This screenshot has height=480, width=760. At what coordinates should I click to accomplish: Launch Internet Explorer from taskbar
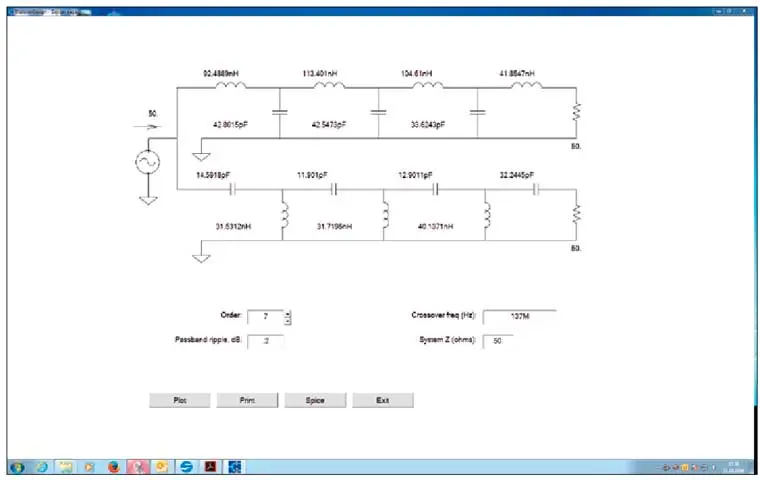(x=42, y=467)
